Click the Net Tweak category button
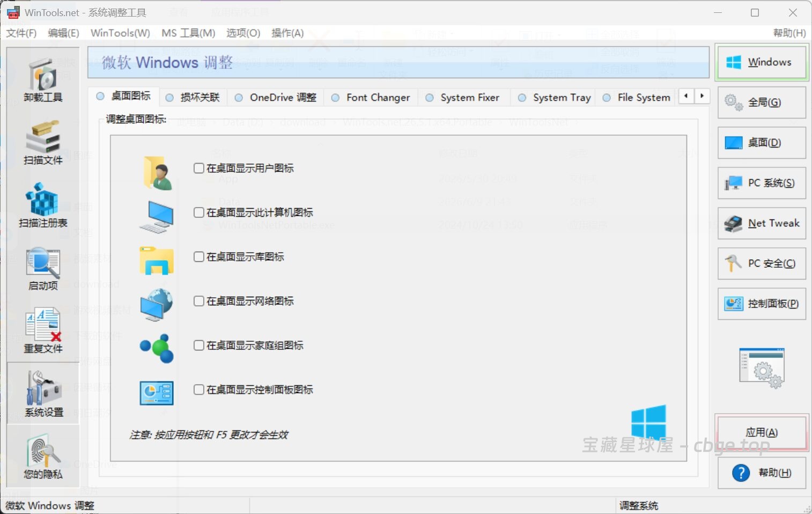 pos(762,223)
